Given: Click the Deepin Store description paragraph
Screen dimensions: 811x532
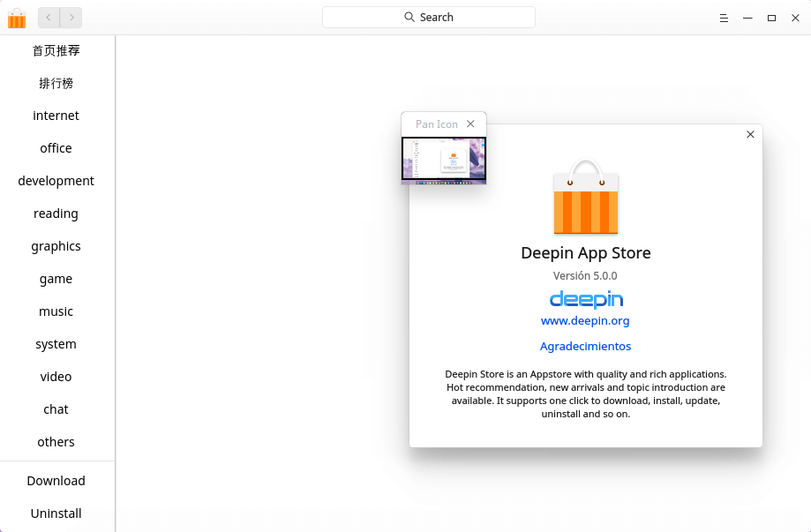Looking at the screenshot, I should (585, 394).
